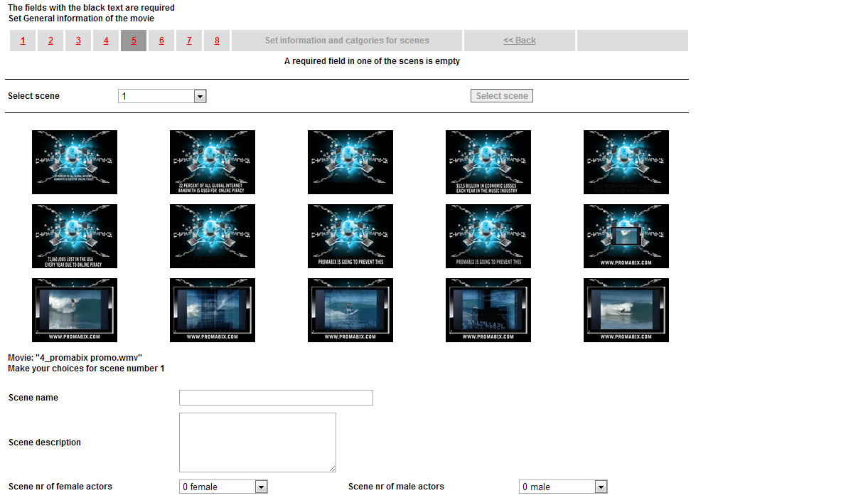
Task: Choose the first thumbnail in top row
Action: (75, 162)
